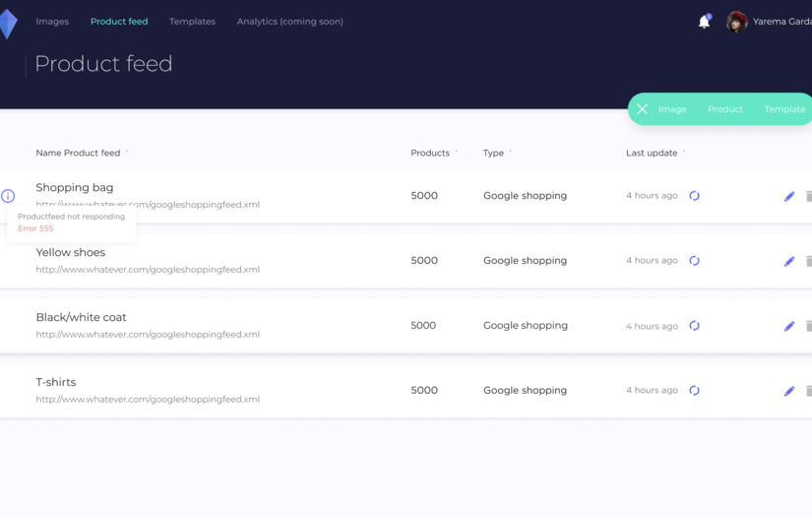This screenshot has width=812, height=517.
Task: Click the 'Productfeed not responding' tooltip text
Action: pyautogui.click(x=72, y=217)
